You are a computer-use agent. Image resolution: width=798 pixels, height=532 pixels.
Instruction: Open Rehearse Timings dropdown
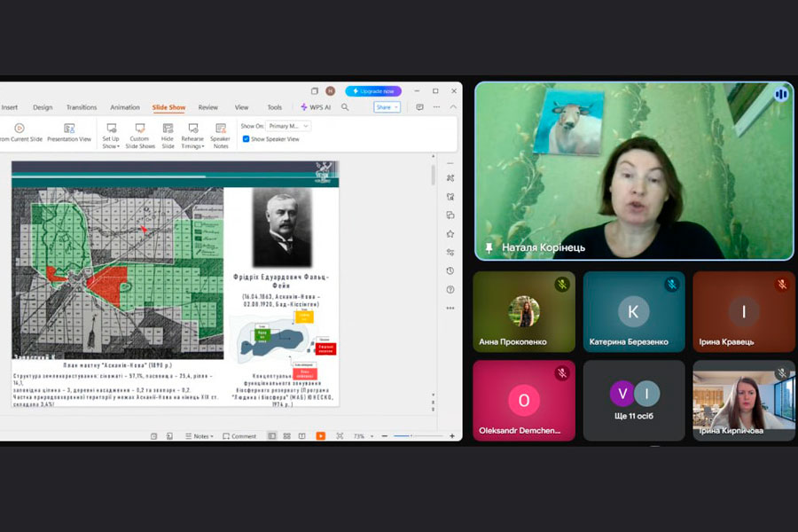pyautogui.click(x=192, y=136)
